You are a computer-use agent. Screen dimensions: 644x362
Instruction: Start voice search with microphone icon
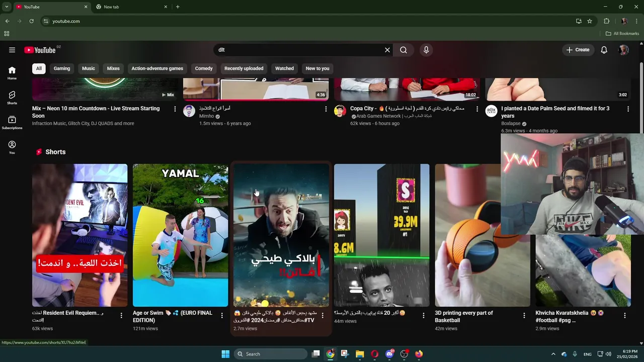pos(426,50)
